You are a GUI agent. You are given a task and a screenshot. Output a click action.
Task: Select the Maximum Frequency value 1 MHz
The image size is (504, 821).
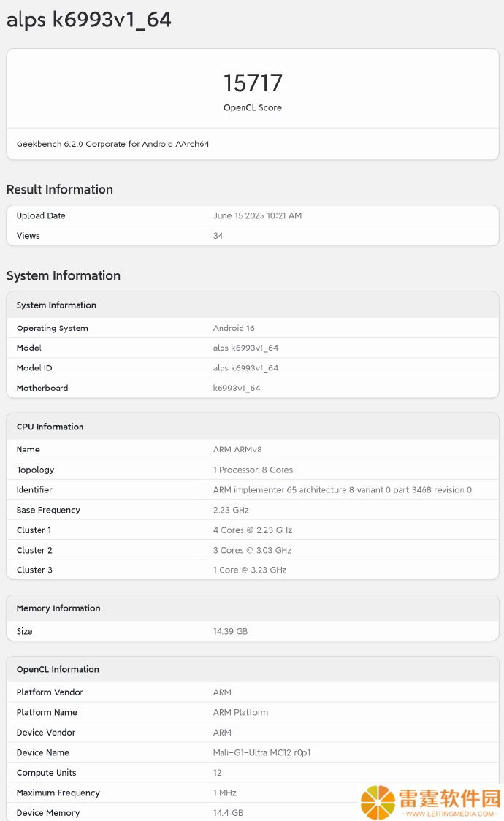pyautogui.click(x=224, y=793)
